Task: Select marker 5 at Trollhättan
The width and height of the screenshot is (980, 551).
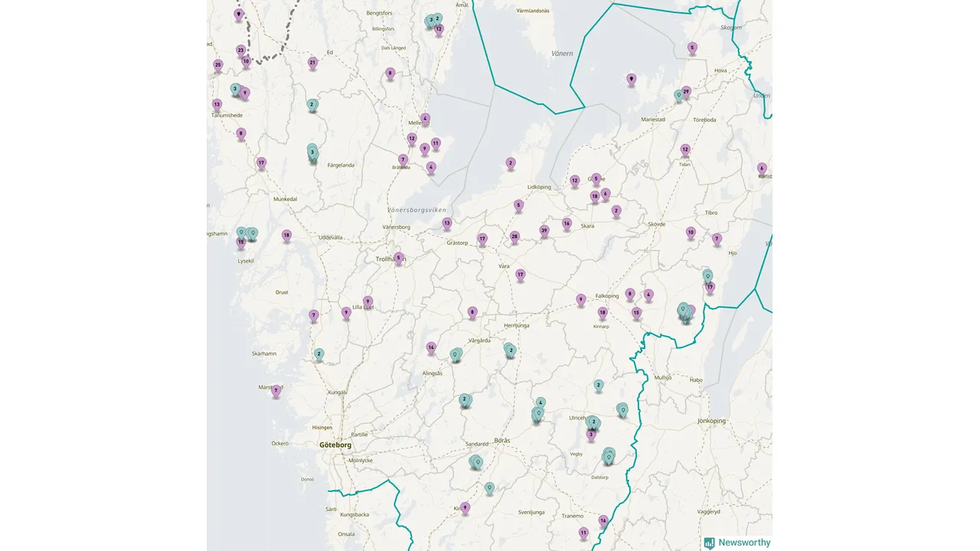Action: [399, 259]
